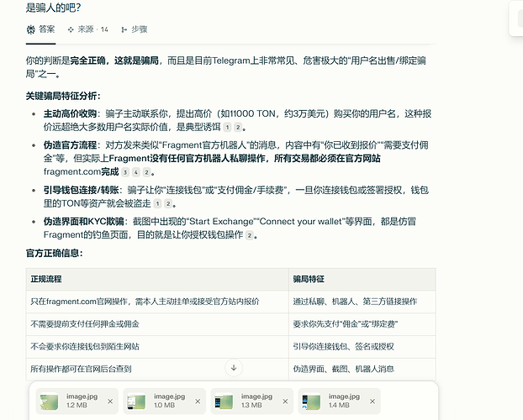Open citation 1 after 资产就会被盗走

[x=157, y=203]
